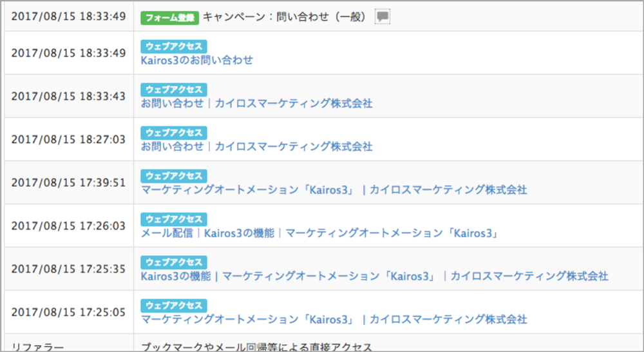Open the comment bubble icon beside キャンペーン
Image resolution: width=644 pixels, height=352 pixels.
(x=383, y=17)
